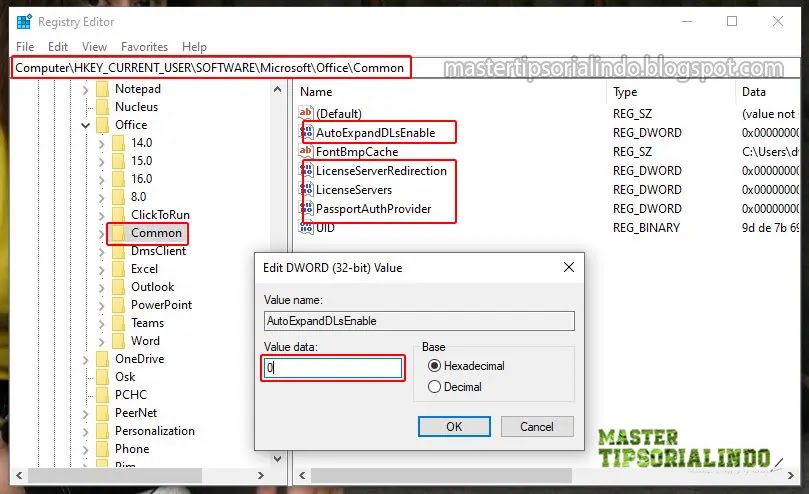Screen dimensions: 809x494
Task: Click the Registry Editor app icon in title bar
Action: [24, 22]
